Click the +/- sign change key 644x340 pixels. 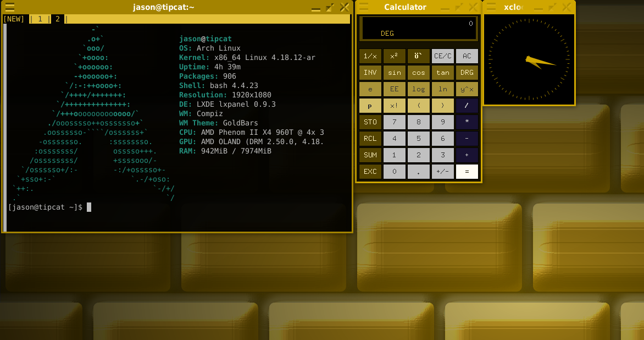point(443,172)
